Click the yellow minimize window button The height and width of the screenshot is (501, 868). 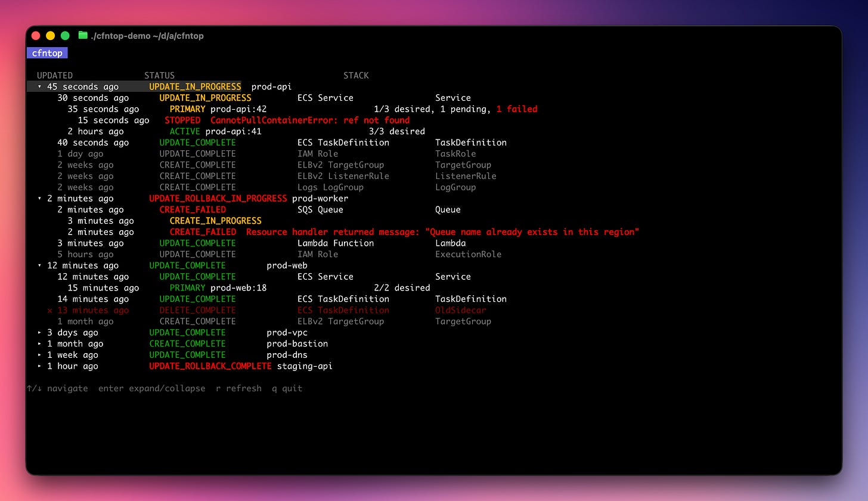point(50,36)
